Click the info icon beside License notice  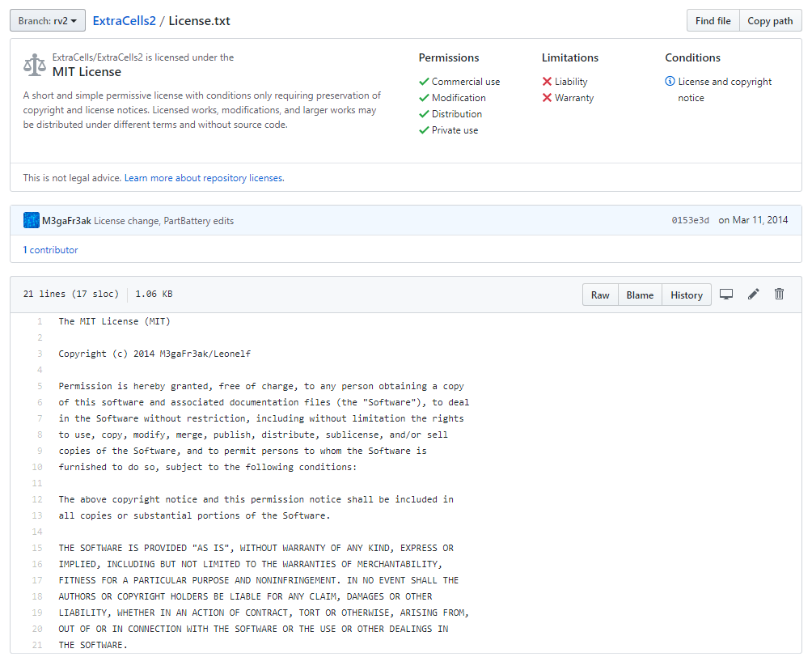pyautogui.click(x=670, y=82)
